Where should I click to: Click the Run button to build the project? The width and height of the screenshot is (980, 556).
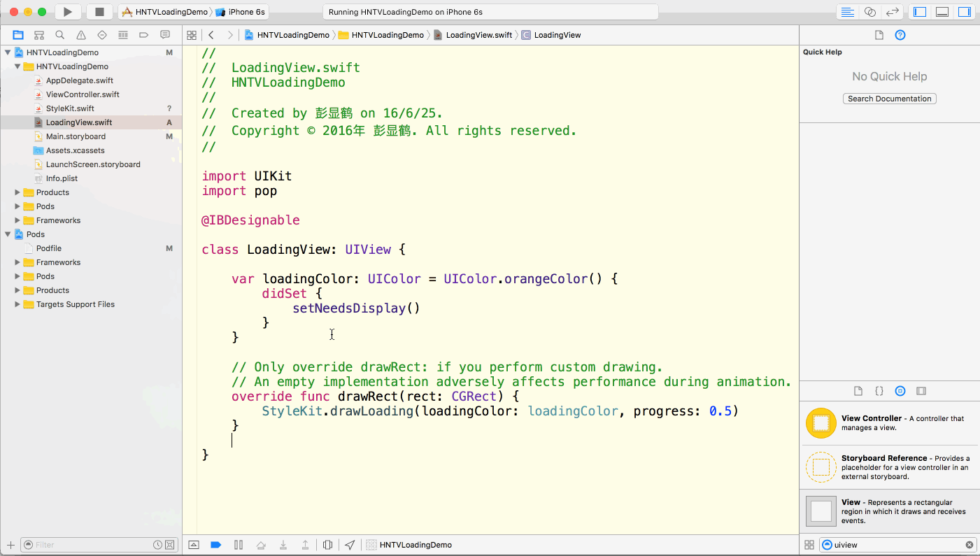pos(68,12)
